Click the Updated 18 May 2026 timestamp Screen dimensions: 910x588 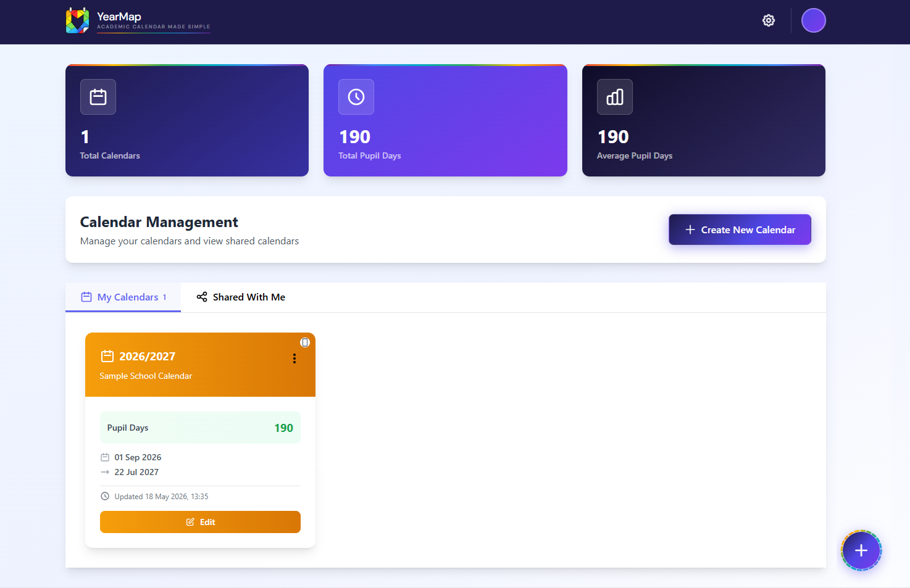(161, 497)
